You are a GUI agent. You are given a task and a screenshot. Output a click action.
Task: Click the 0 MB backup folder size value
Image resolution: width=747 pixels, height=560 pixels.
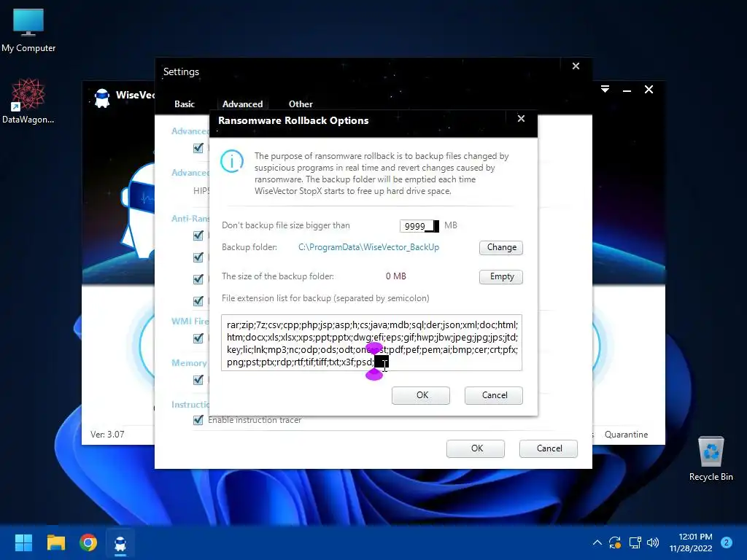pos(396,276)
